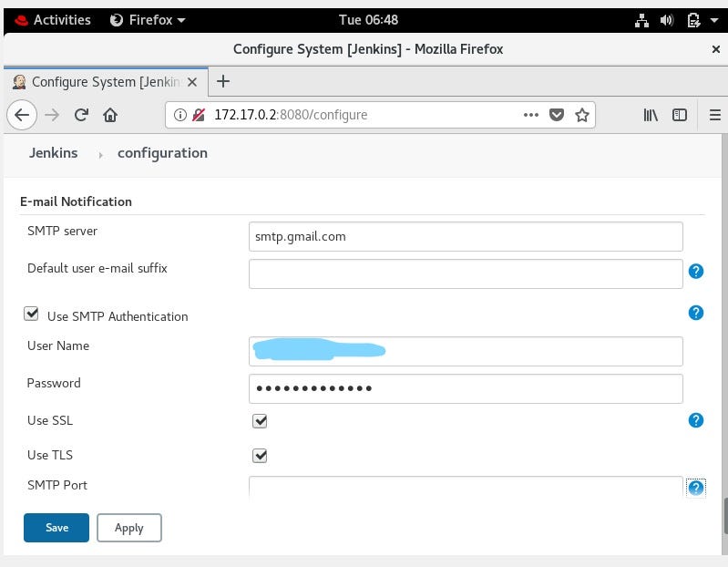Close the Firefox window

(715, 48)
